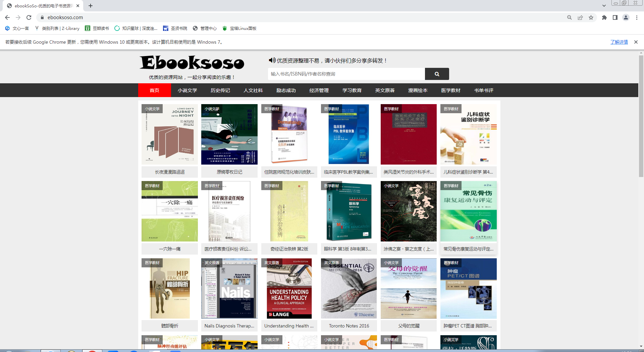The image size is (644, 352).
Task: Click the share page icon in address bar
Action: [580, 17]
